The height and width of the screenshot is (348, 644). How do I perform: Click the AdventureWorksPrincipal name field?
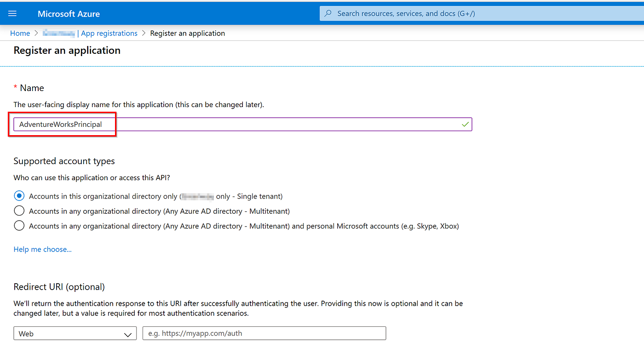pos(242,124)
